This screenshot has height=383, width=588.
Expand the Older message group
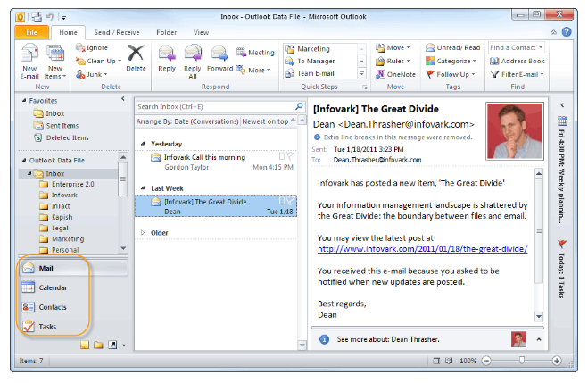coord(143,233)
